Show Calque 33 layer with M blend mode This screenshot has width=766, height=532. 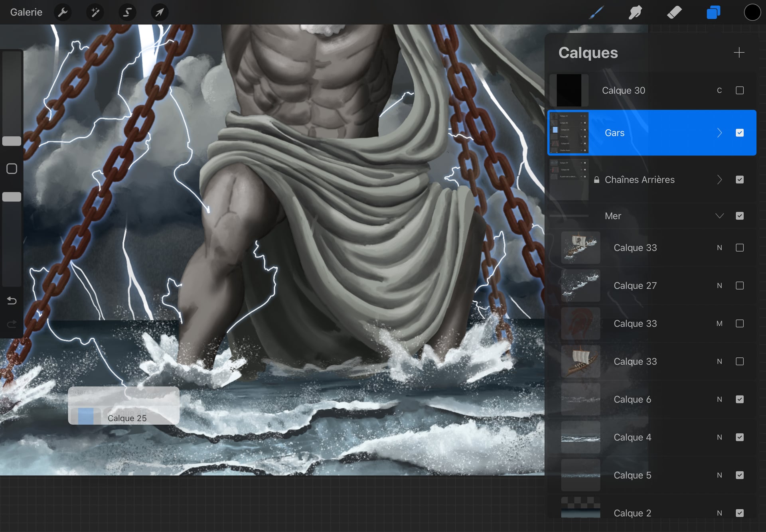click(x=739, y=323)
